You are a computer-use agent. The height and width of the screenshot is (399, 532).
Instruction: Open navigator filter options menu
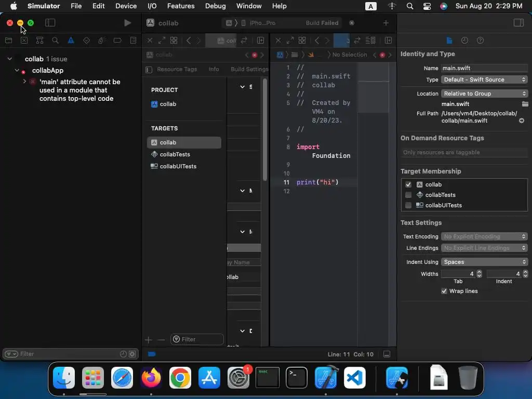coord(11,354)
